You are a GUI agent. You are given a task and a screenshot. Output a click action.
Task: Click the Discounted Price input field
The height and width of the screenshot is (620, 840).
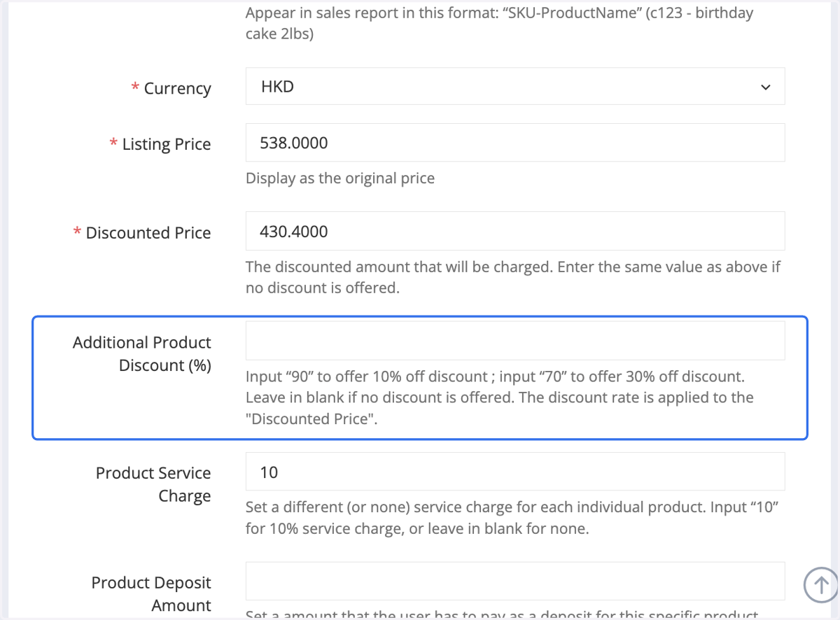point(514,231)
